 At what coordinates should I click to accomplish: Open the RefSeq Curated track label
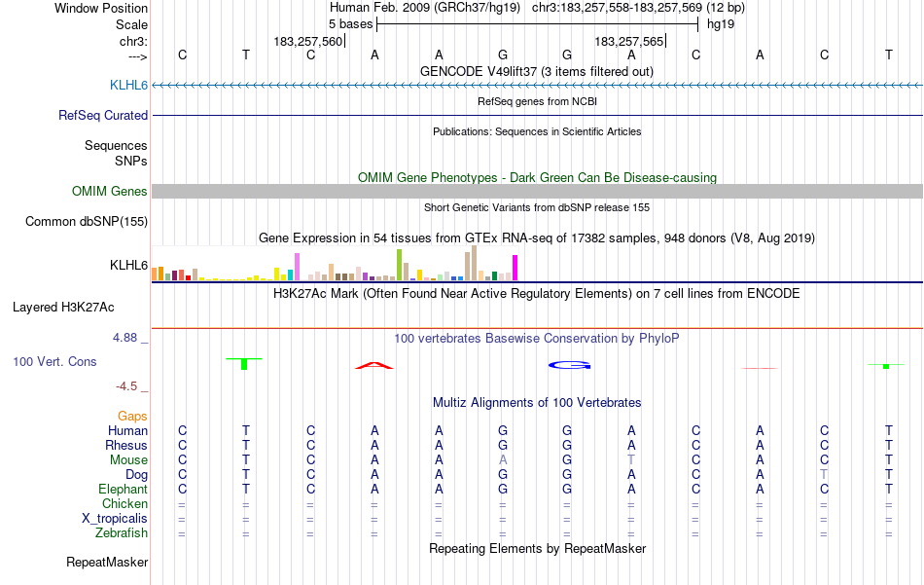(x=102, y=116)
